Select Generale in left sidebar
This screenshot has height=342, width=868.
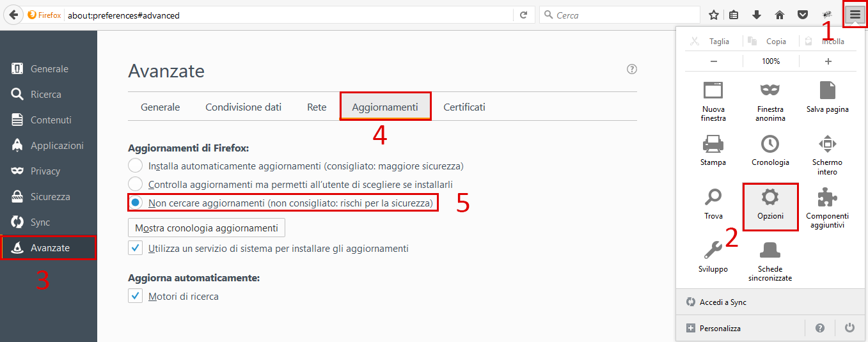(x=49, y=69)
